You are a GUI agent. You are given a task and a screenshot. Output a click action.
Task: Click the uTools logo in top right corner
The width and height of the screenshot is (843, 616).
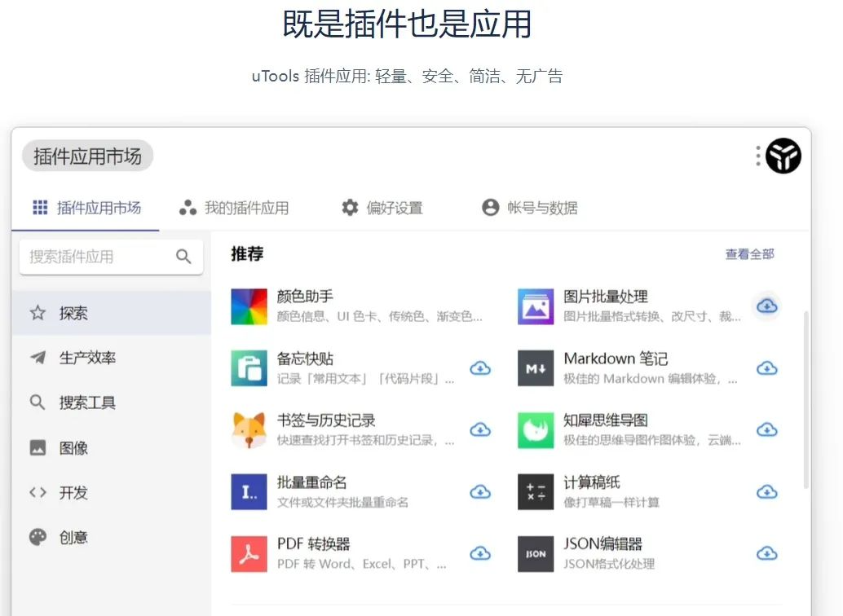[x=783, y=156]
